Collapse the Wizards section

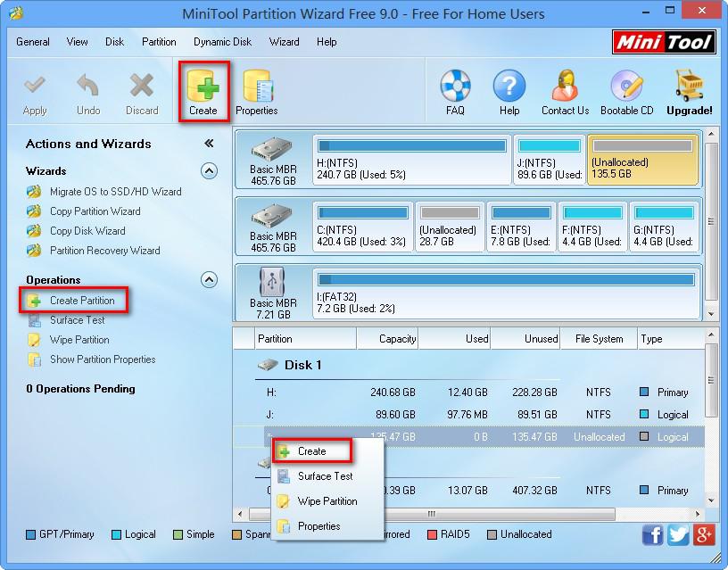pos(209,171)
